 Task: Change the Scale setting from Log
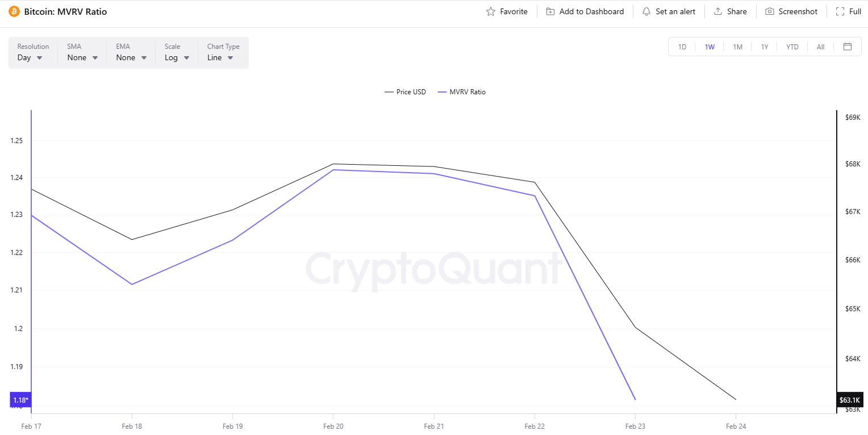[176, 57]
